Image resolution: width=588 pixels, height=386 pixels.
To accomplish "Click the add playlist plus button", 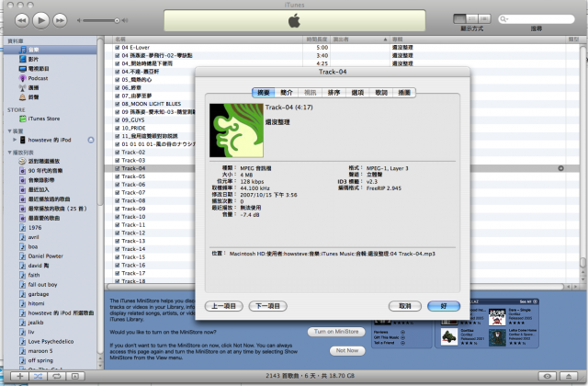I will click(x=19, y=376).
